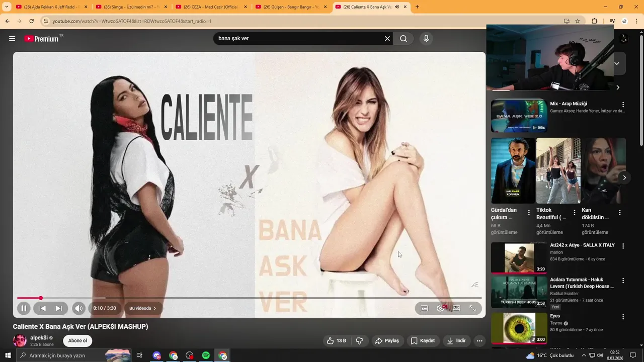644x362 pixels.
Task: Save video with Kaydet button
Action: 423,340
